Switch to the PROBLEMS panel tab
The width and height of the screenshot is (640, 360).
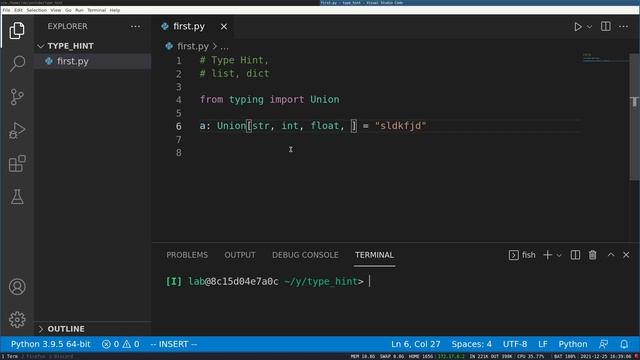(x=187, y=255)
